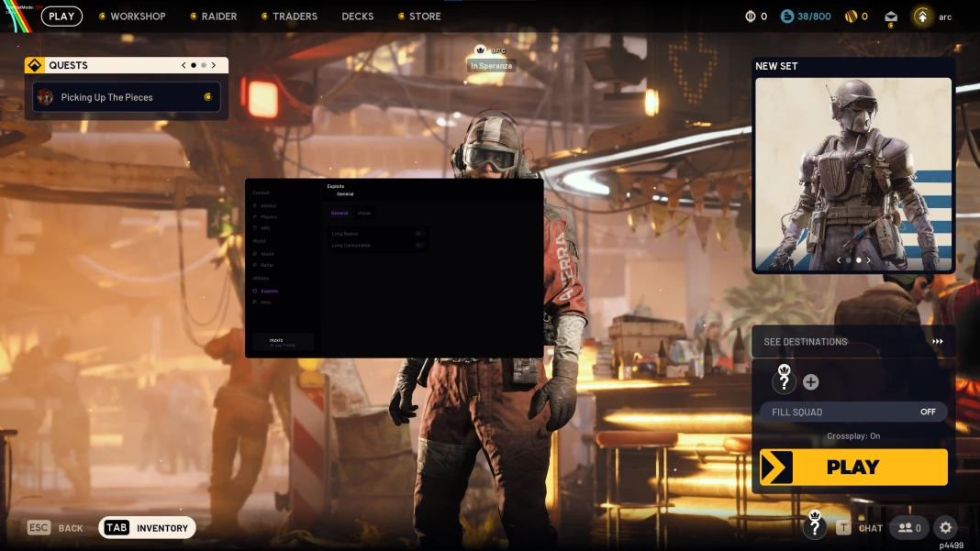The height and width of the screenshot is (551, 980).
Task: Start matchmaking with yellow PLAY button
Action: (x=853, y=467)
